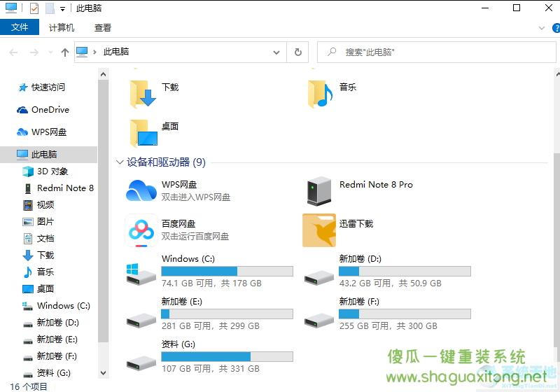Open the Windows (C:) drive icon

click(141, 274)
